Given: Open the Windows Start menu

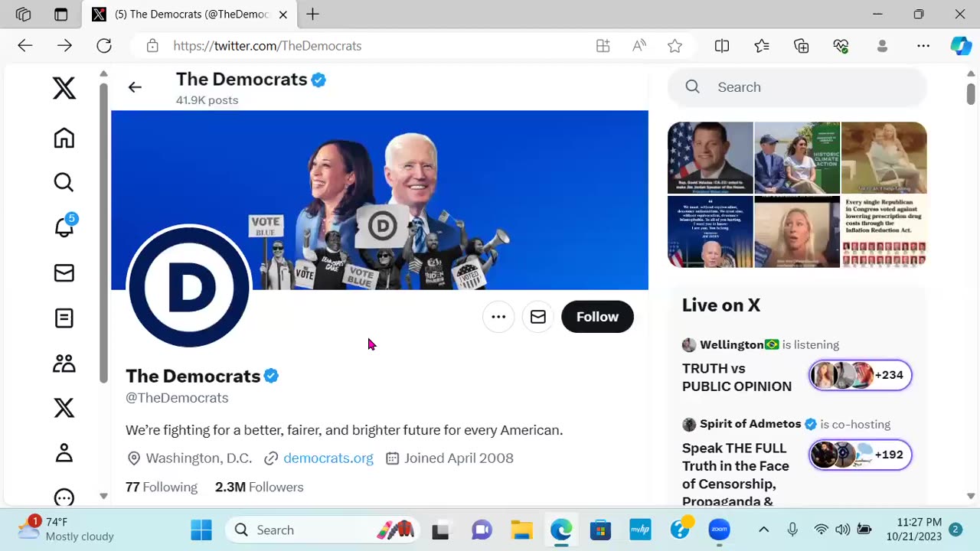Looking at the screenshot, I should [201, 530].
